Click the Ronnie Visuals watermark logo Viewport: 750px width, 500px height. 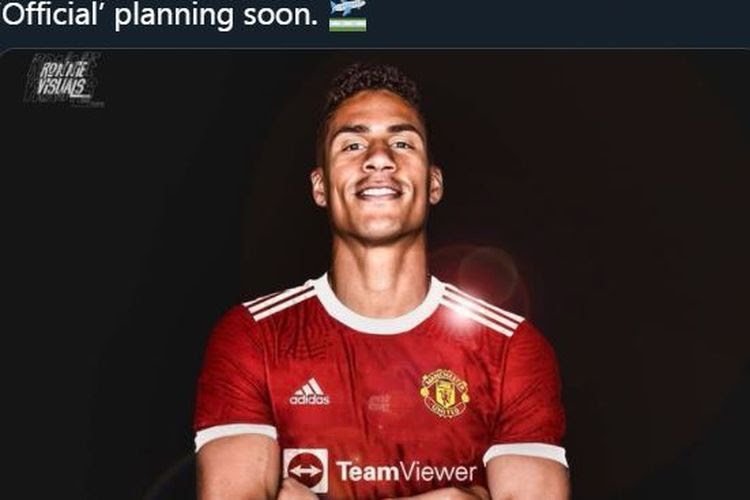(63, 79)
